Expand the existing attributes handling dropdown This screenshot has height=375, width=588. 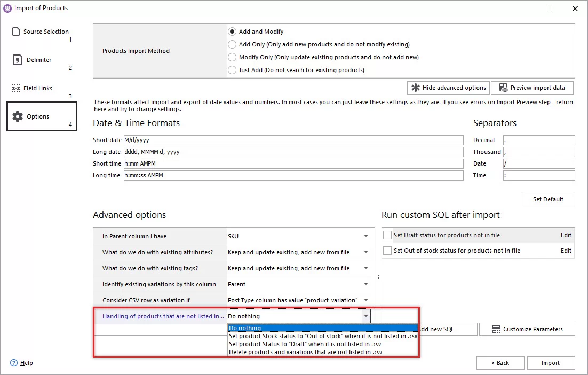(x=366, y=251)
